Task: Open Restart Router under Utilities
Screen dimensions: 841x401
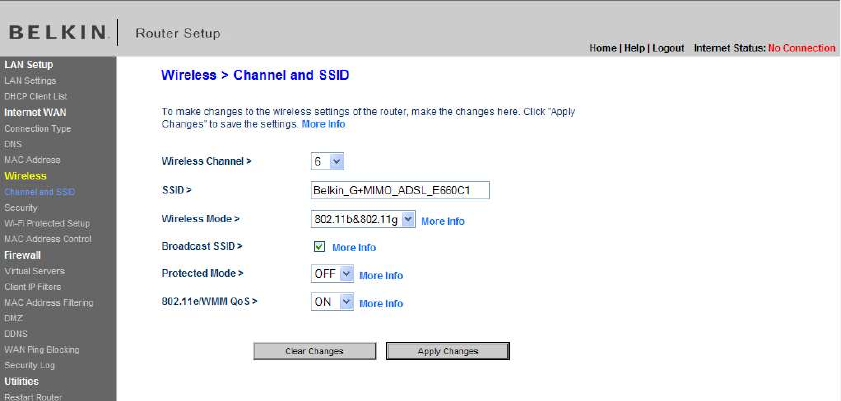Action: click(33, 397)
